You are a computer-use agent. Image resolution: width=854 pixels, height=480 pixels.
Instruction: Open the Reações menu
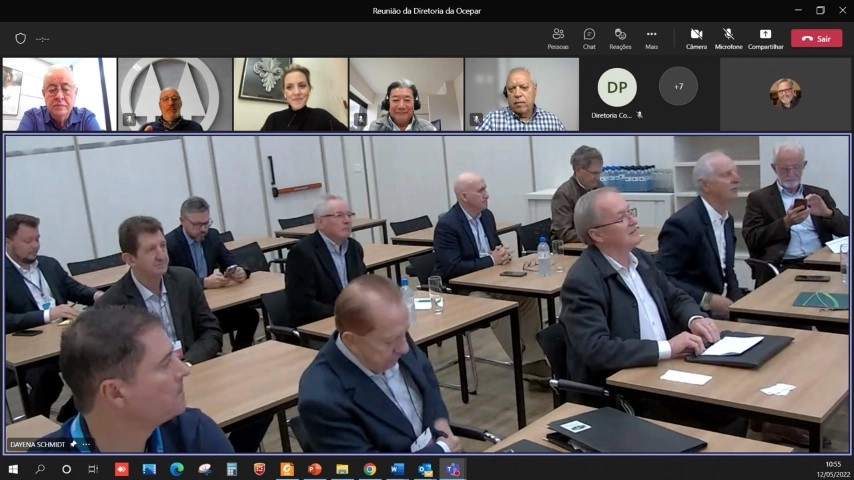(620, 39)
